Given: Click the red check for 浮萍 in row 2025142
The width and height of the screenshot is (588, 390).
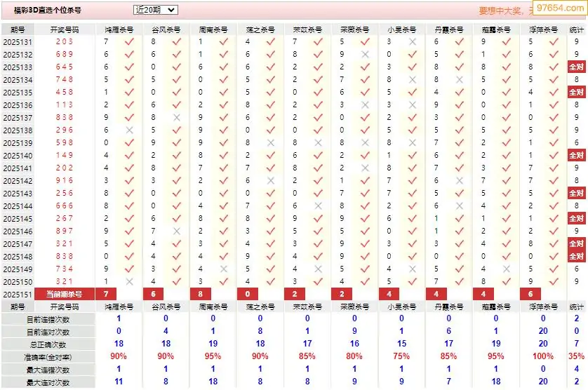Looking at the screenshot, I should (554, 180).
